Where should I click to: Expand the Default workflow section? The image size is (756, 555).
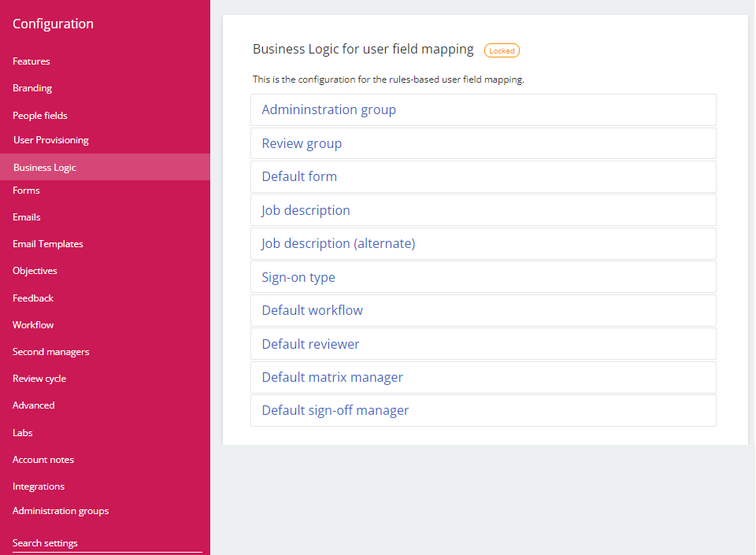(312, 311)
